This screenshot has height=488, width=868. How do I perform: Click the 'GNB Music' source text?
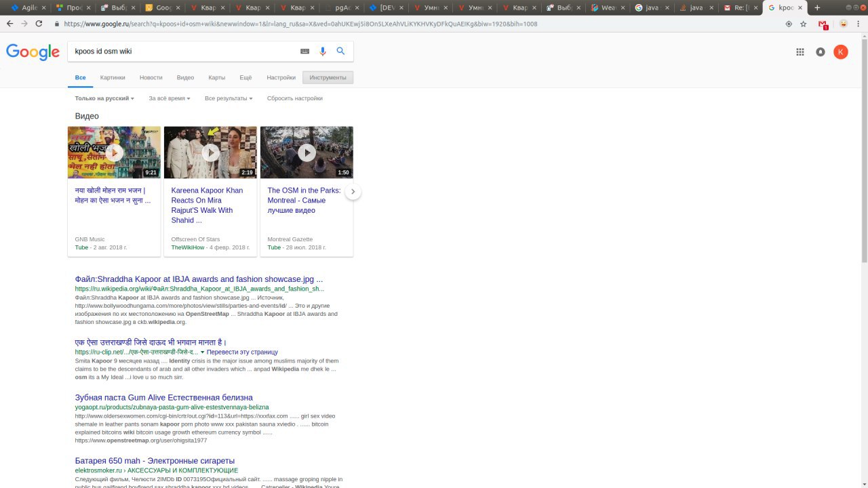tap(90, 239)
